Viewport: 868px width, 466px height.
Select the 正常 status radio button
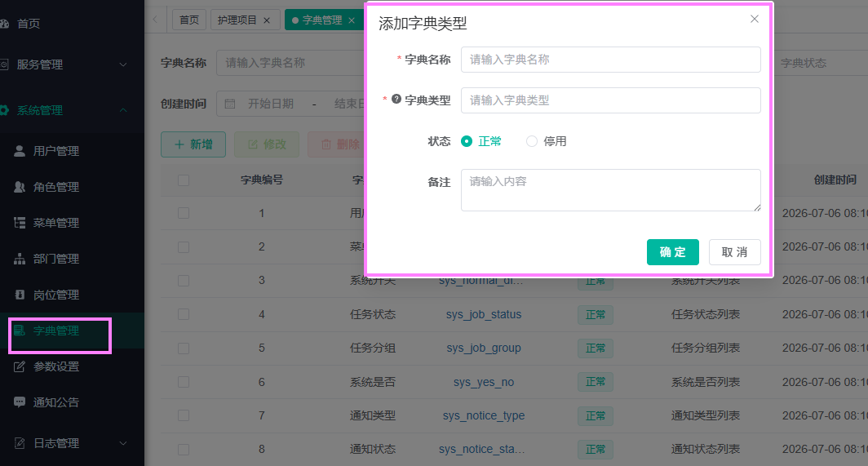pyautogui.click(x=467, y=141)
